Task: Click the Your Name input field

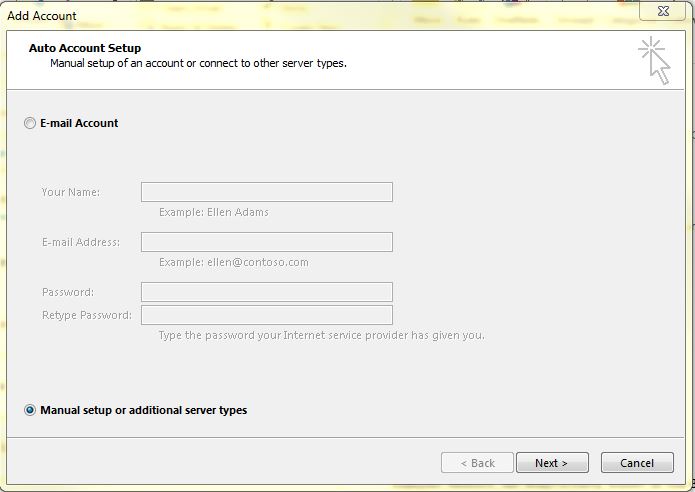Action: point(267,192)
